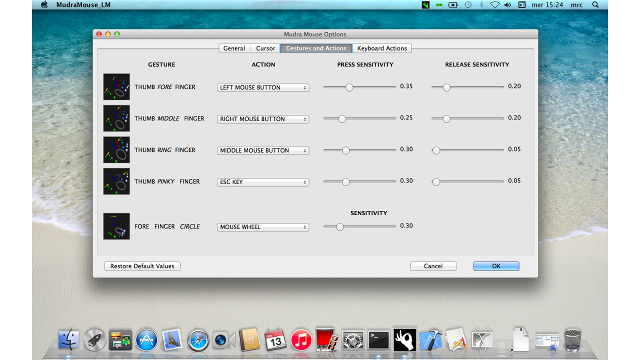This screenshot has height=360, width=640.
Task: Launch Terminal from the dock
Action: (x=379, y=340)
